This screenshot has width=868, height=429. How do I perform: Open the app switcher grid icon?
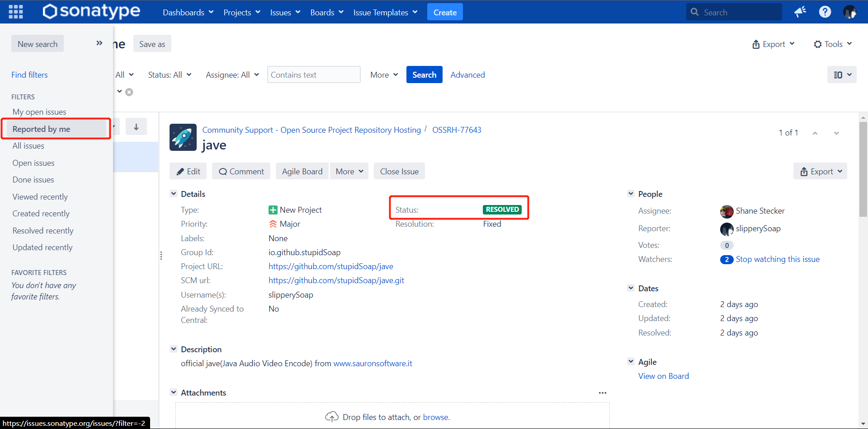(x=16, y=12)
